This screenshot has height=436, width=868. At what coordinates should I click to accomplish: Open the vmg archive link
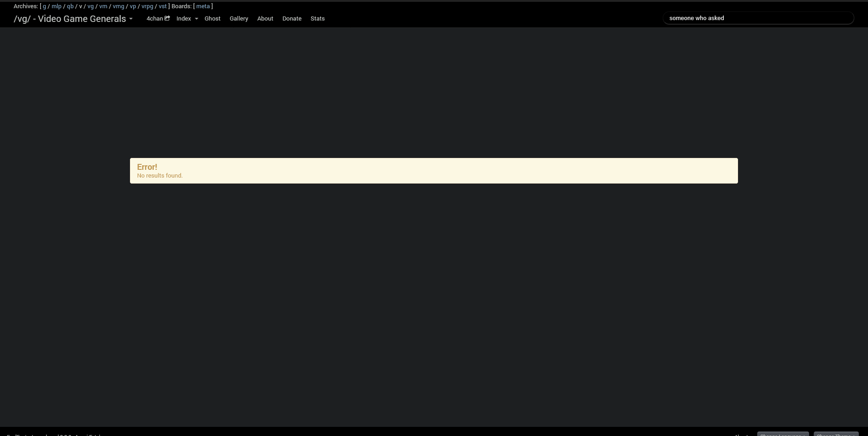119,6
